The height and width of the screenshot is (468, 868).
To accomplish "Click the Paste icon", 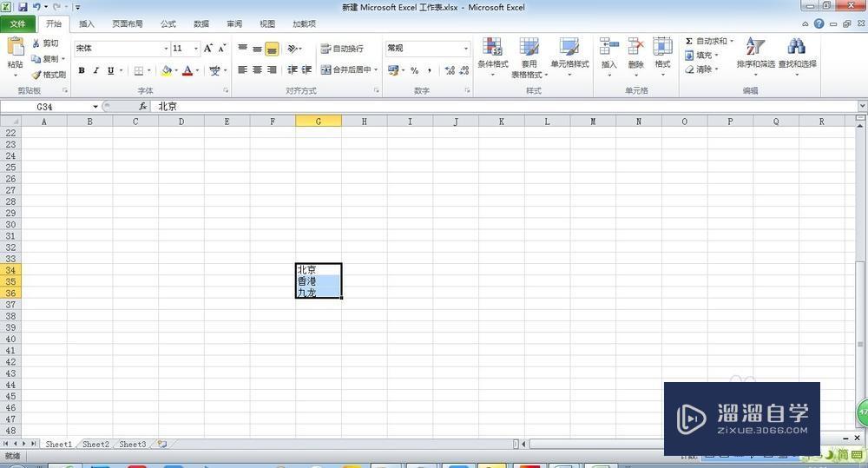I will pos(15,47).
